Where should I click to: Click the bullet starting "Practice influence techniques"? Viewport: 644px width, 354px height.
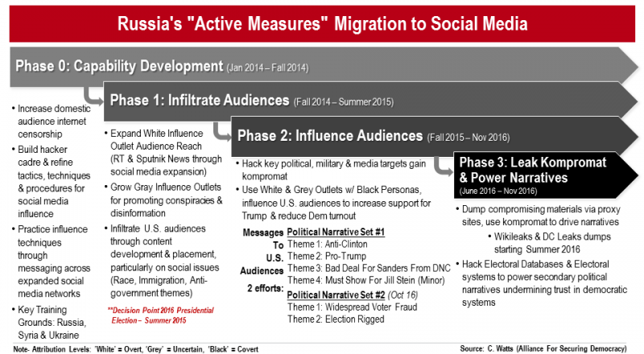coord(52,261)
